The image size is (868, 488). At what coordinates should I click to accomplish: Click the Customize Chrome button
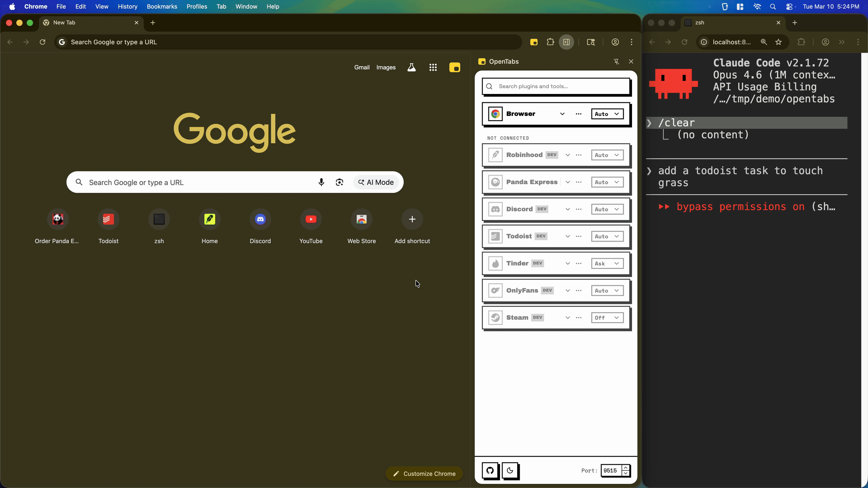424,473
